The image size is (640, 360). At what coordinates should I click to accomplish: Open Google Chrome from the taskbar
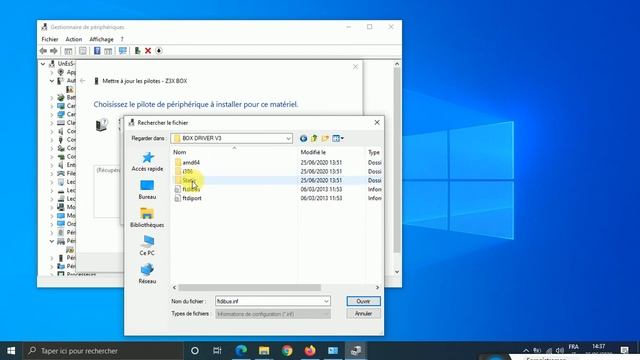pos(287,351)
